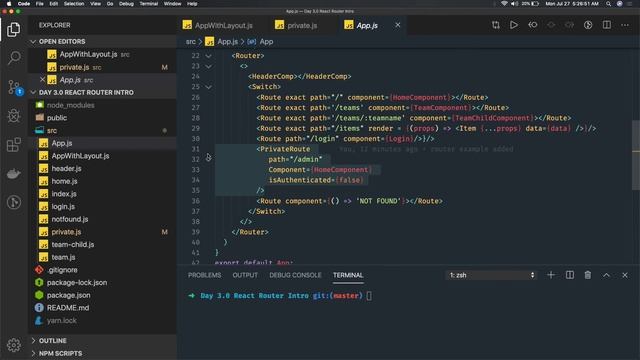Expand the NPM Scripts section
This screenshot has height=360, width=640.
[x=33, y=353]
